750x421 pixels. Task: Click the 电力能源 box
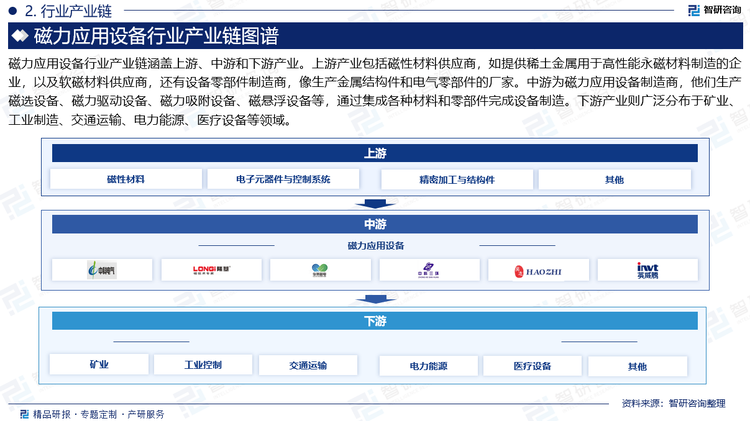coord(429,366)
